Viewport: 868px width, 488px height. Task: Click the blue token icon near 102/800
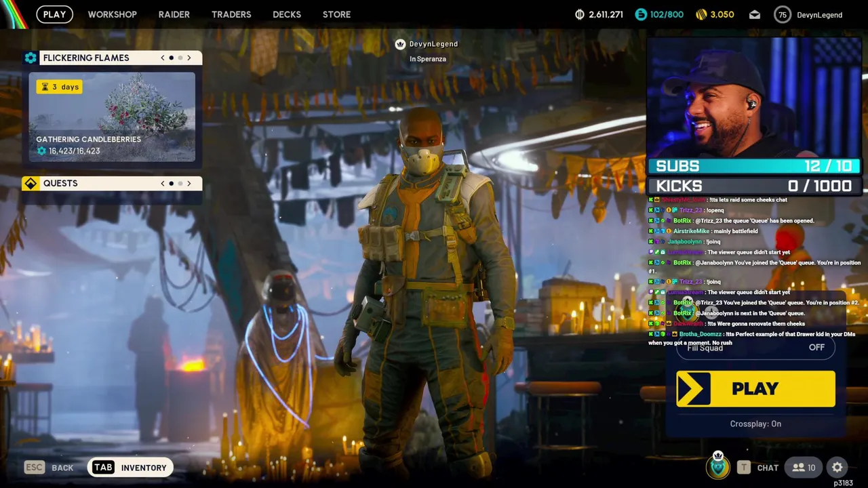tap(641, 14)
